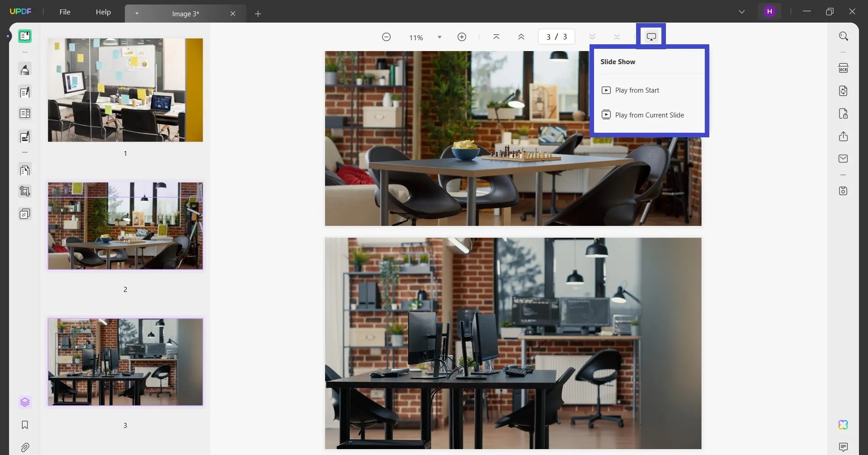Image resolution: width=868 pixels, height=455 pixels.
Task: Open the AI assistant
Action: [843, 425]
